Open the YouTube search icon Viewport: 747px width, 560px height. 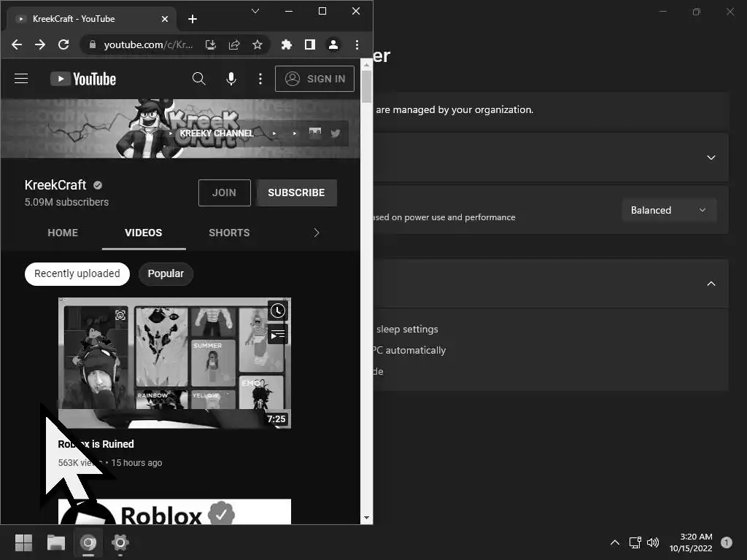[x=198, y=79]
